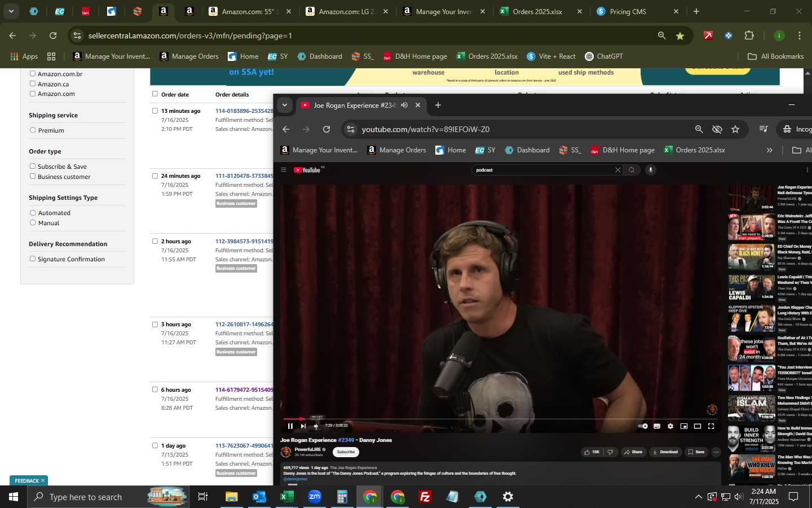Viewport: 812px width, 508px height.
Task: Dislike the Joe Rogan video
Action: [610, 452]
